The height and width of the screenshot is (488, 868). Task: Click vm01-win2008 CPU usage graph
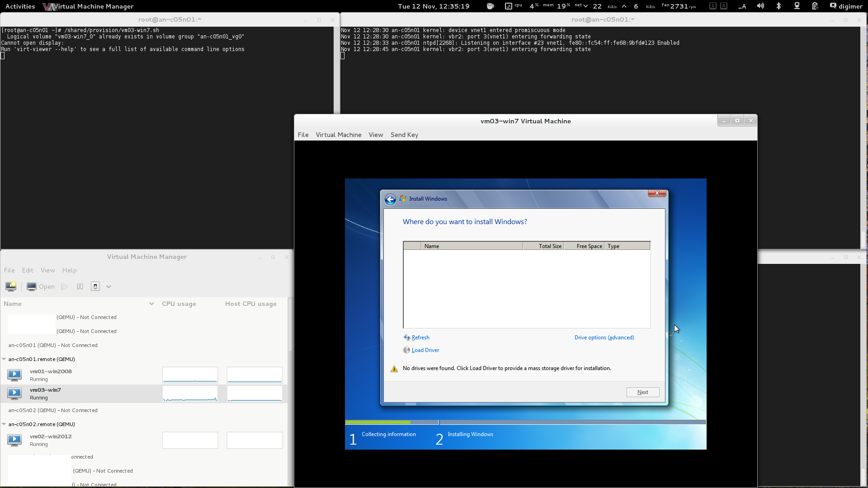coord(190,375)
